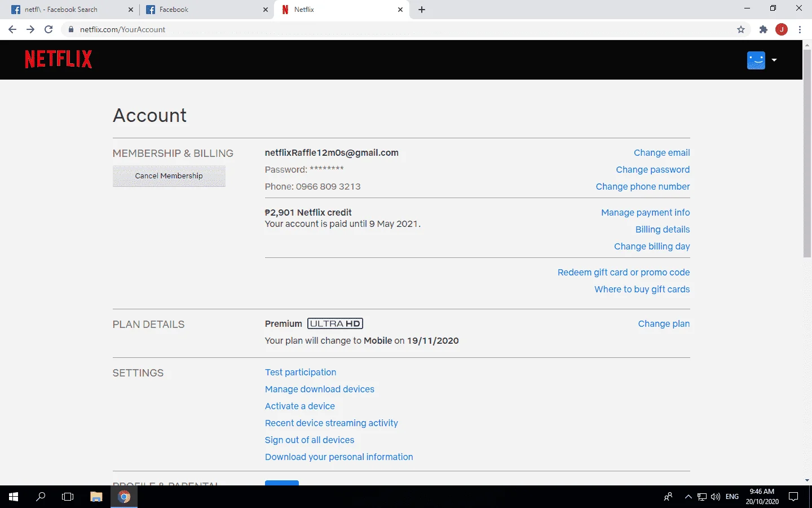The height and width of the screenshot is (508, 812).
Task: Show hidden system tray icons
Action: click(x=688, y=497)
